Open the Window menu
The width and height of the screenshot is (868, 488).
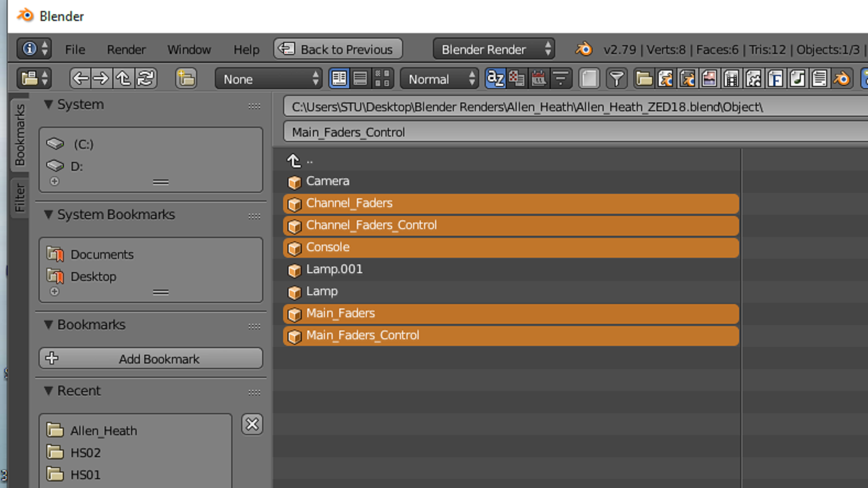pyautogui.click(x=189, y=50)
